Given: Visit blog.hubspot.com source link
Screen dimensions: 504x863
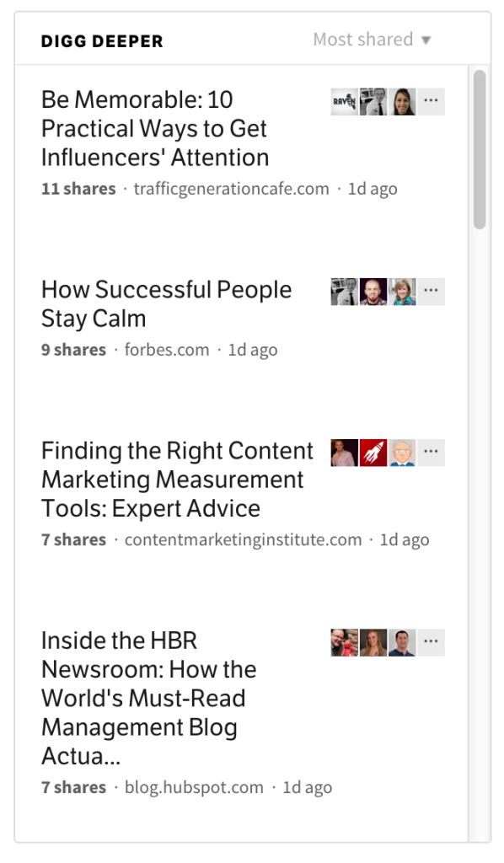Looking at the screenshot, I should (x=194, y=787).
